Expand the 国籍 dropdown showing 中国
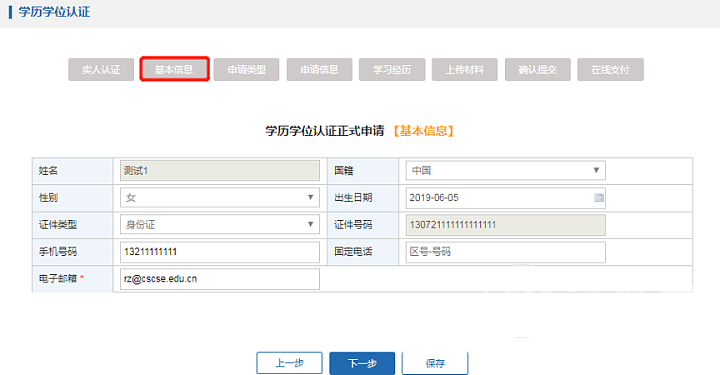The image size is (720, 375). tap(506, 171)
